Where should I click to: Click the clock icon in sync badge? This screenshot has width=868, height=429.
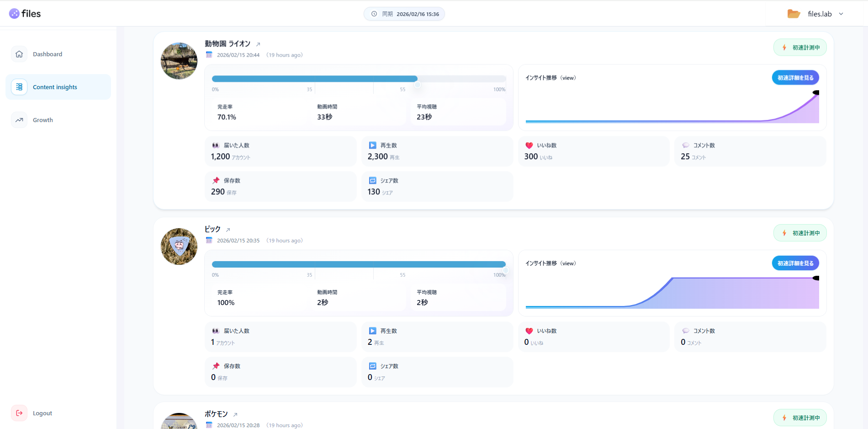pyautogui.click(x=374, y=14)
